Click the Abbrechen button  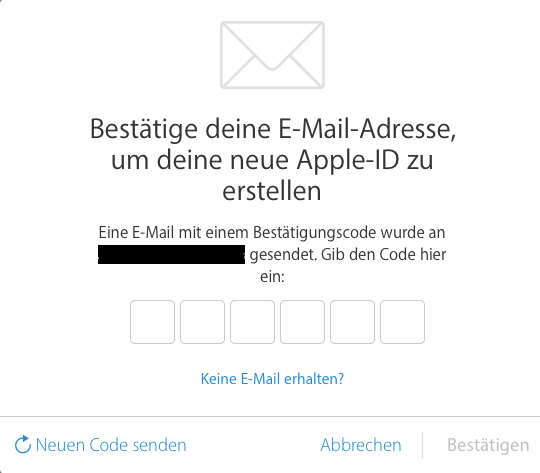click(x=361, y=445)
